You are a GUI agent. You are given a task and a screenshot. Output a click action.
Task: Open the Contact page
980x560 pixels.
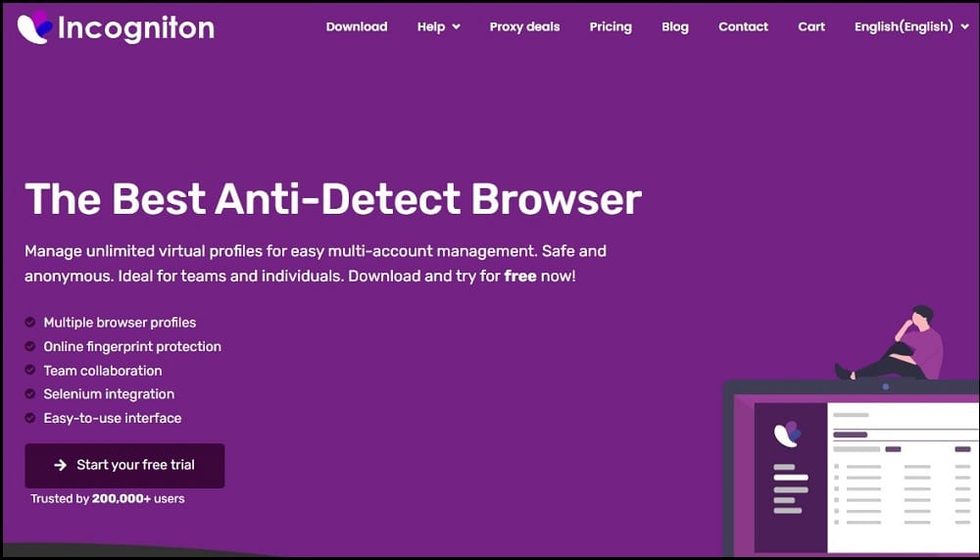743,26
